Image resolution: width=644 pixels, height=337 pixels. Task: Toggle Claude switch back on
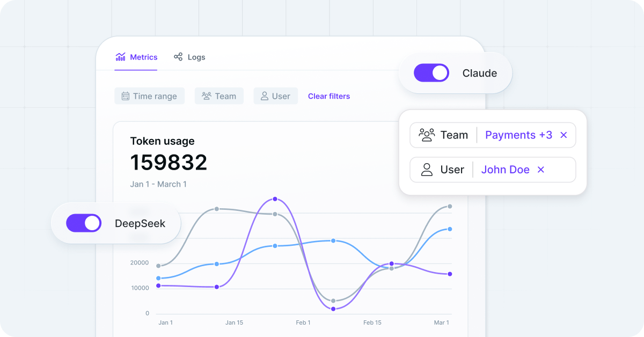(431, 72)
